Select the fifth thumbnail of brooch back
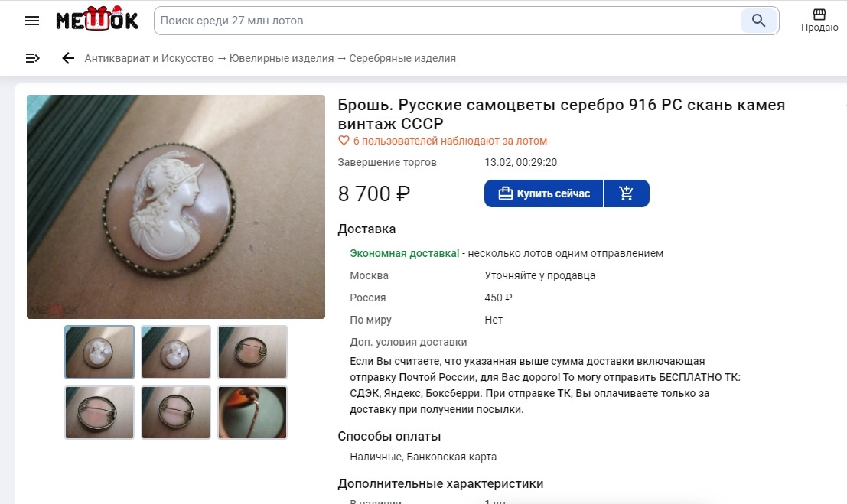Viewport: 847px width, 504px height. [x=176, y=413]
